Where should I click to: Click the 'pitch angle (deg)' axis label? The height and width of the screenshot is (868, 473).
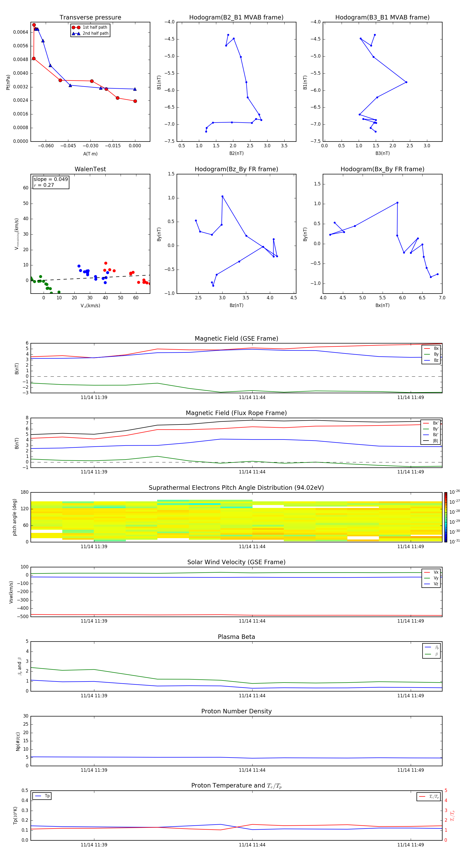tap(14, 517)
